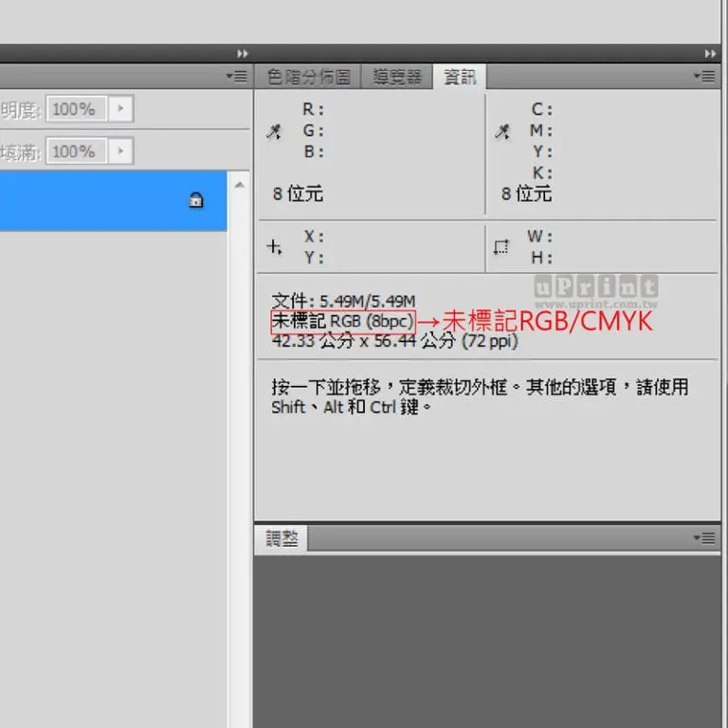Screen dimensions: 728x728
Task: Open the fill 填滿 slider arrow
Action: point(120,151)
